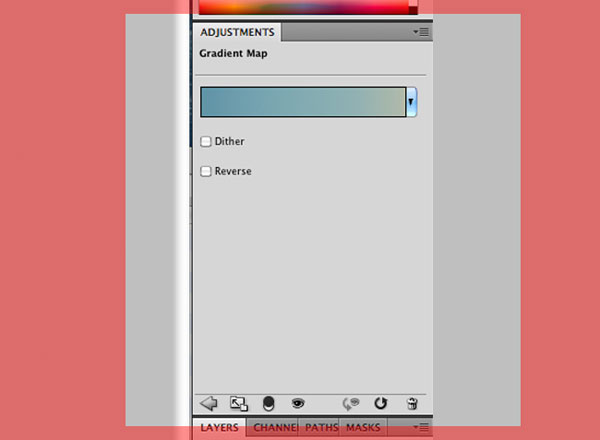Click the Gradient Map title text
The image size is (600, 440).
233,53
